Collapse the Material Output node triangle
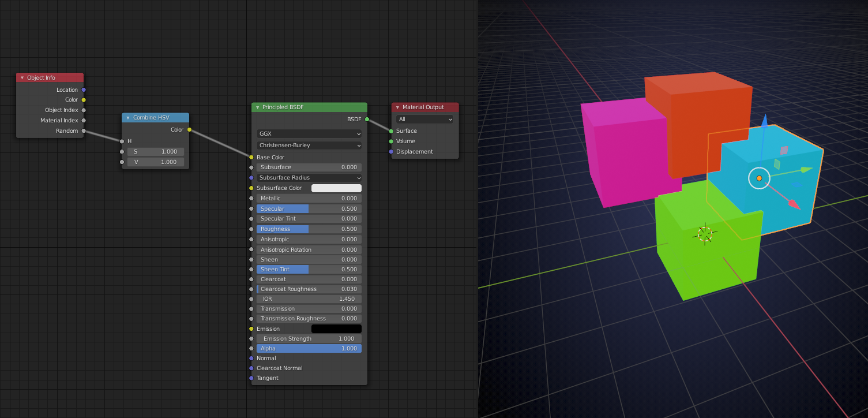The height and width of the screenshot is (418, 868). pos(397,107)
